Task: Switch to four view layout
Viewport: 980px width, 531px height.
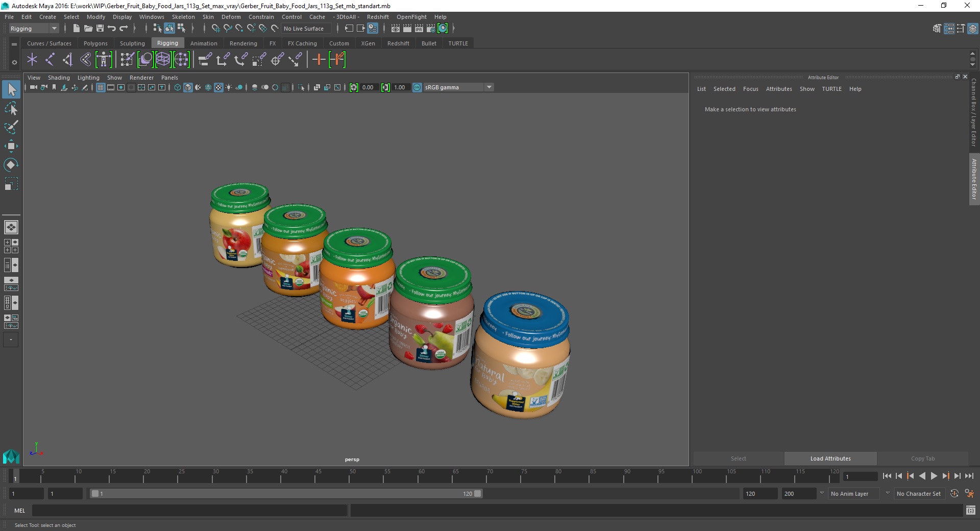Action: [11, 246]
